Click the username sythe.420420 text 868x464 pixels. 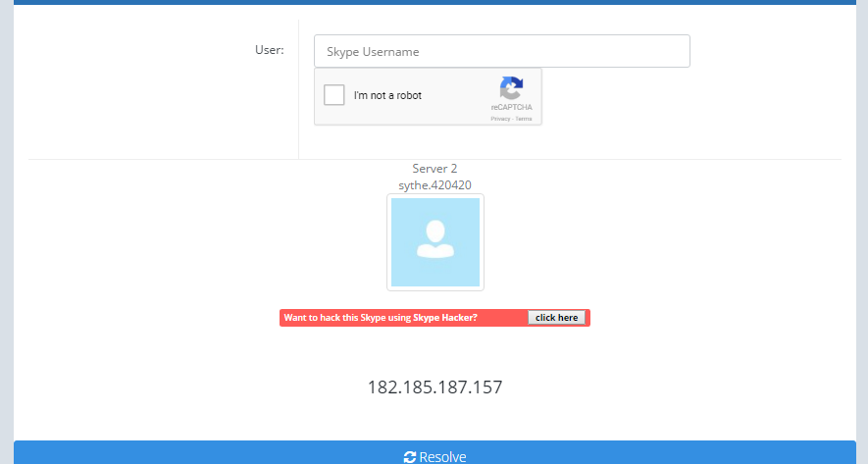(435, 185)
